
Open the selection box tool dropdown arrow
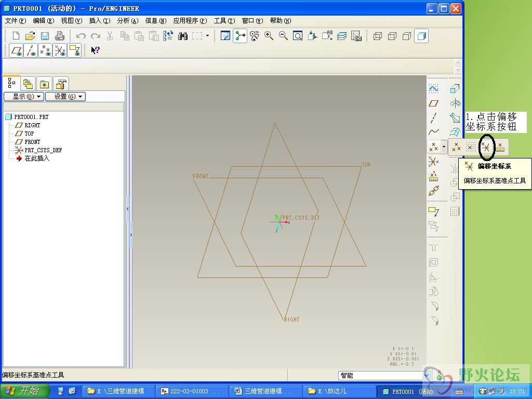(207, 36)
